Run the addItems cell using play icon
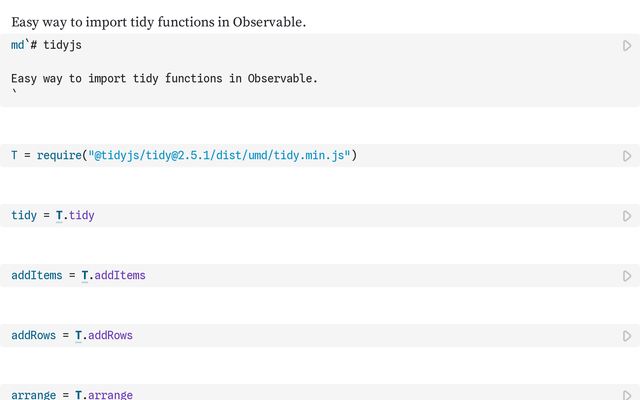 coord(627,276)
